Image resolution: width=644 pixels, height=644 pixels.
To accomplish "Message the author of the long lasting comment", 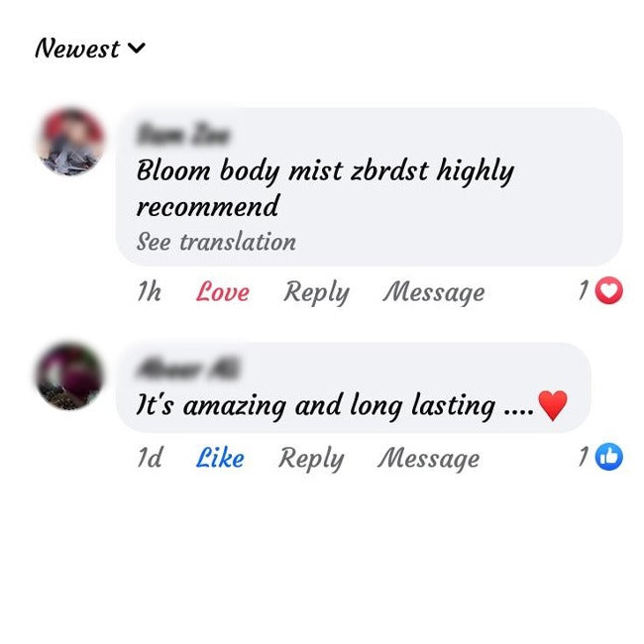I will point(428,459).
